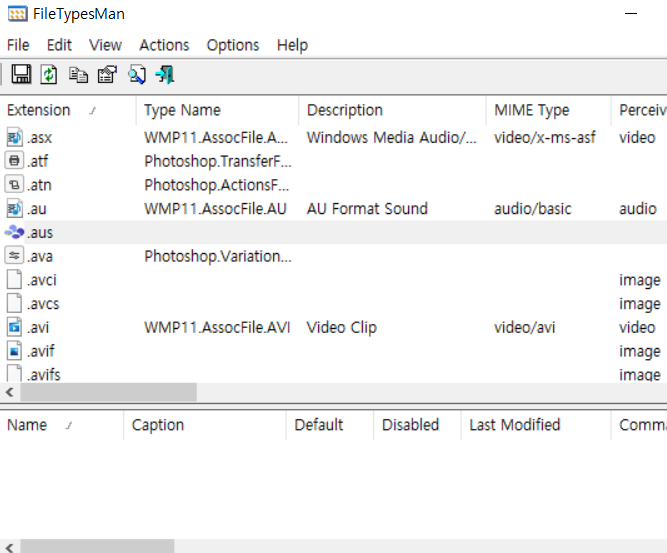The height and width of the screenshot is (553, 667).
Task: Sort actions by Default column header
Action: tap(330, 425)
